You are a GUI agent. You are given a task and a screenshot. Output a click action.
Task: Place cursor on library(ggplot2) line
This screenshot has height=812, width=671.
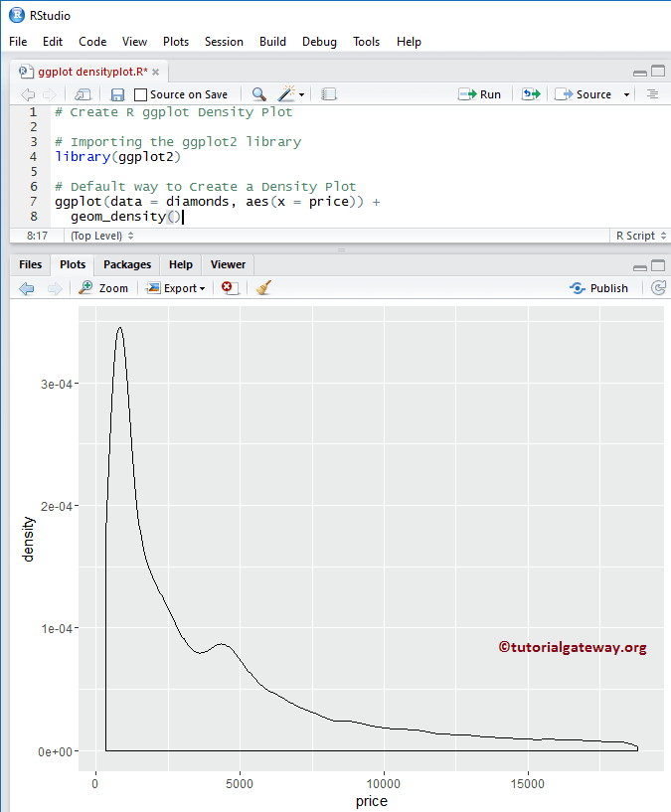click(x=118, y=157)
